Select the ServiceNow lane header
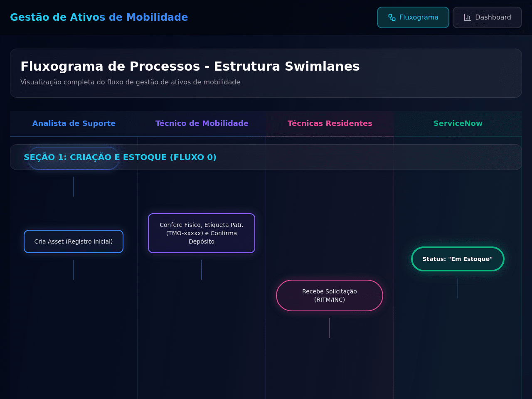Viewport: 532px width, 399px height. click(458, 123)
